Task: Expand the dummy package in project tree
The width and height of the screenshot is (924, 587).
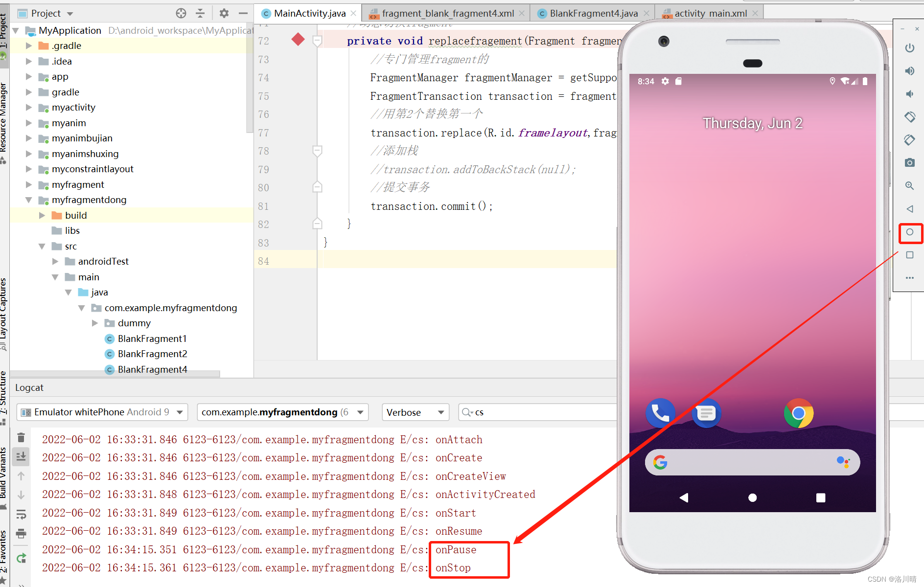Action: pyautogui.click(x=94, y=323)
